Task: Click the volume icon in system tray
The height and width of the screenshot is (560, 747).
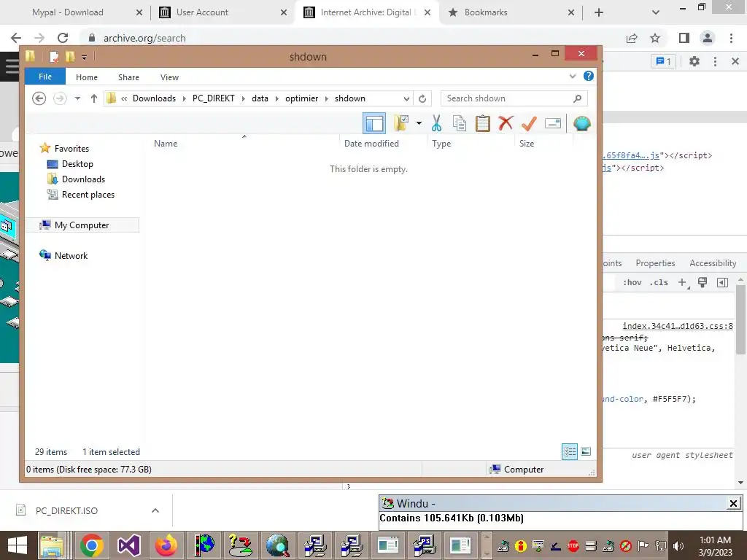Action: [678, 546]
